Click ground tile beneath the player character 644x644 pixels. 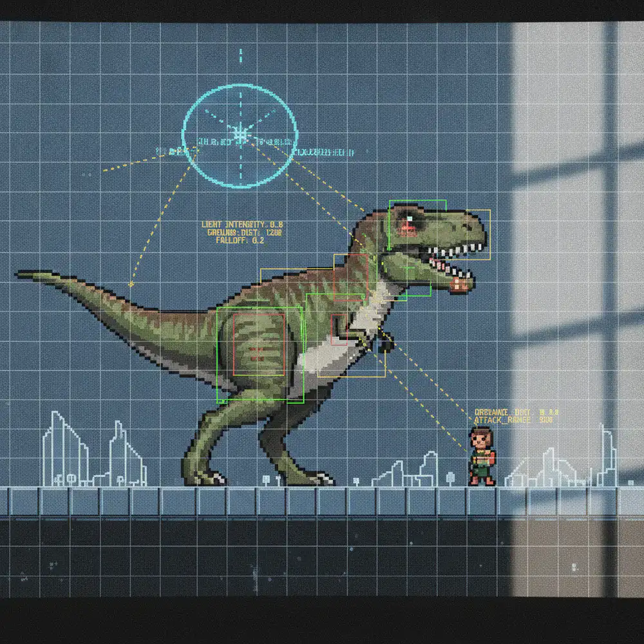[482, 501]
